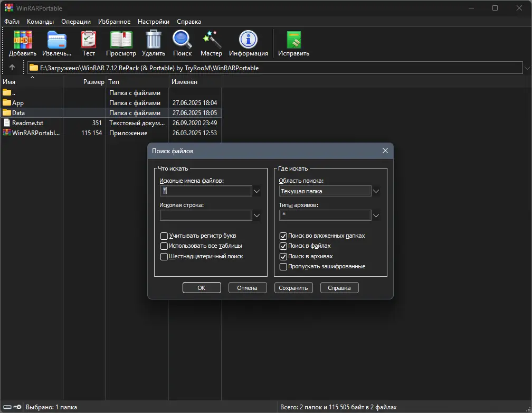This screenshot has height=413, width=532.
Task: Click the Искомая строка text field
Action: [206, 215]
